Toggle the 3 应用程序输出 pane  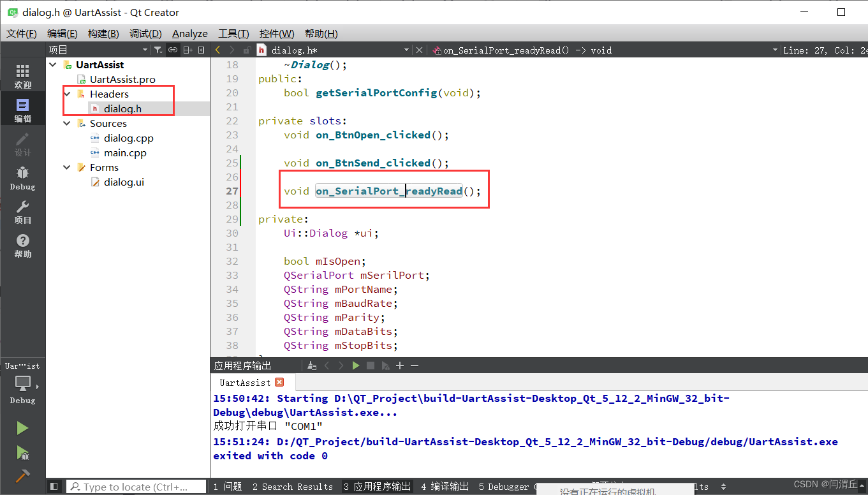(x=378, y=487)
